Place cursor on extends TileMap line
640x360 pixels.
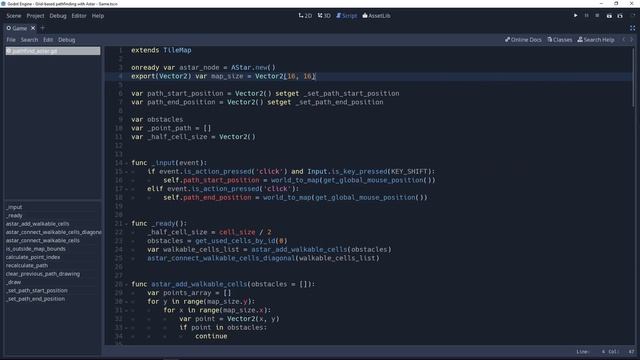point(161,50)
